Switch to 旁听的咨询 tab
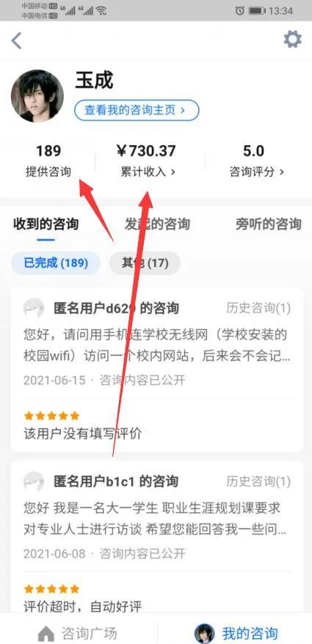The height and width of the screenshot is (644, 312). [269, 224]
